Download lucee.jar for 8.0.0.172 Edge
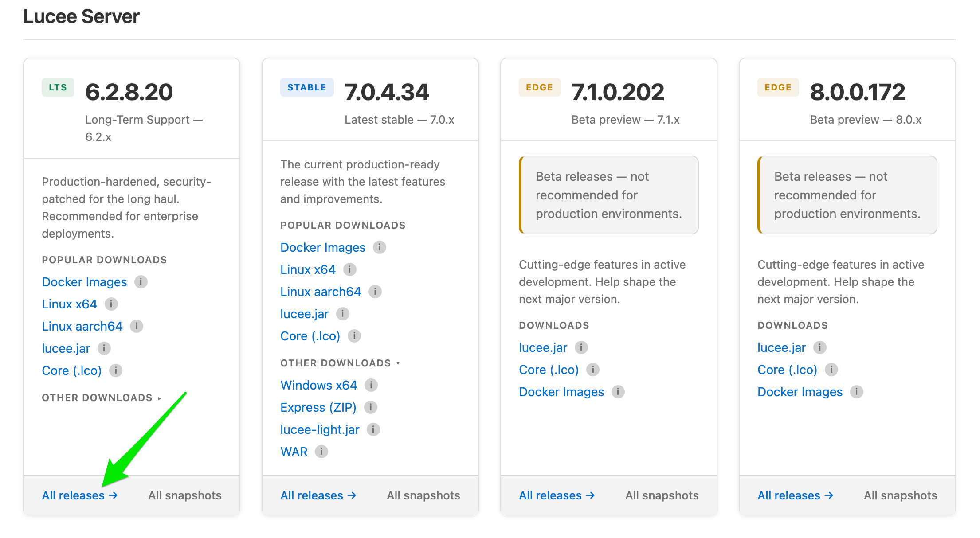 782,347
